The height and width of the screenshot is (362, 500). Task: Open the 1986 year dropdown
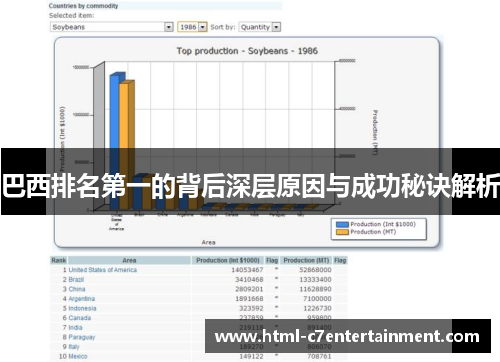pos(192,27)
